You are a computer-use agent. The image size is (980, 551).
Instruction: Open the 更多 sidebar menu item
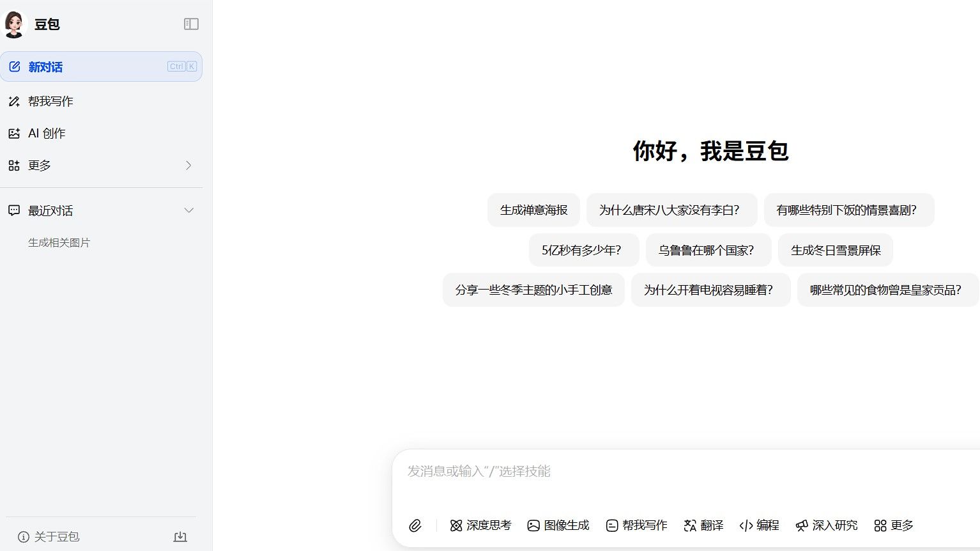click(101, 166)
